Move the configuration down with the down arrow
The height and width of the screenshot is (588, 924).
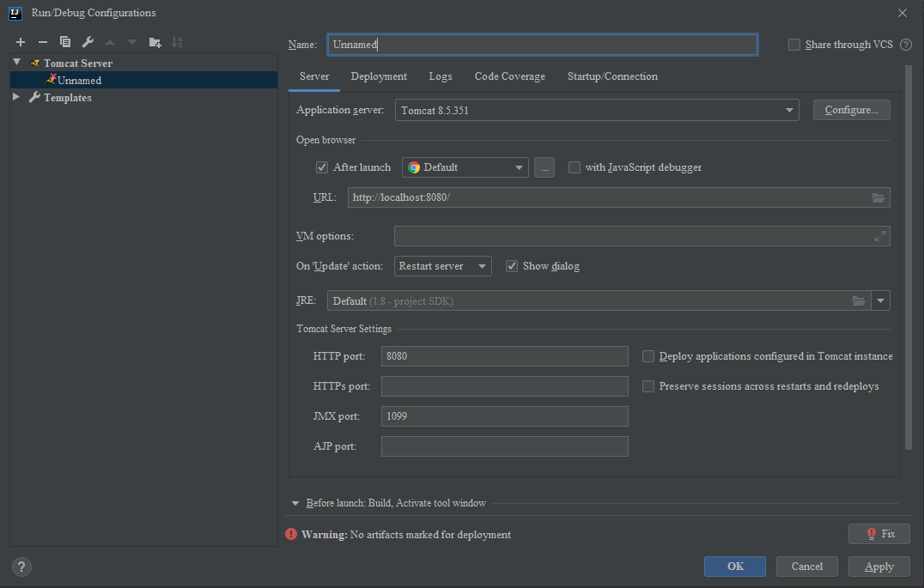[x=132, y=42]
